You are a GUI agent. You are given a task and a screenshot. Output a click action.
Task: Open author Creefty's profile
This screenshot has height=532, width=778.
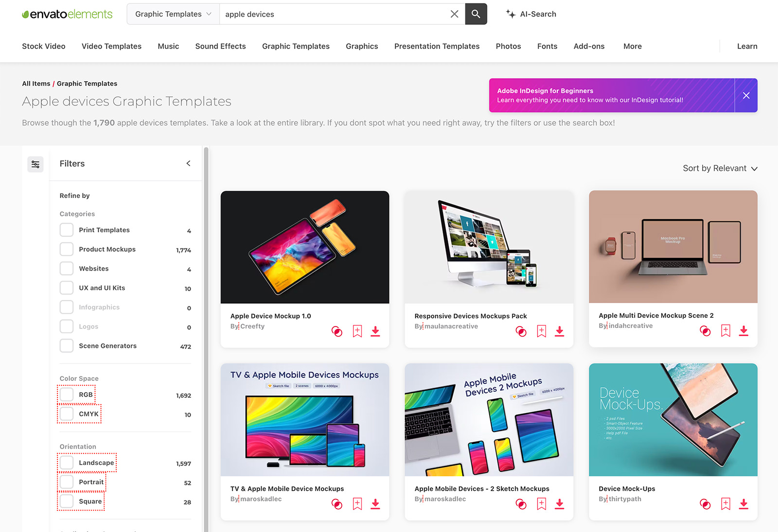pos(252,326)
